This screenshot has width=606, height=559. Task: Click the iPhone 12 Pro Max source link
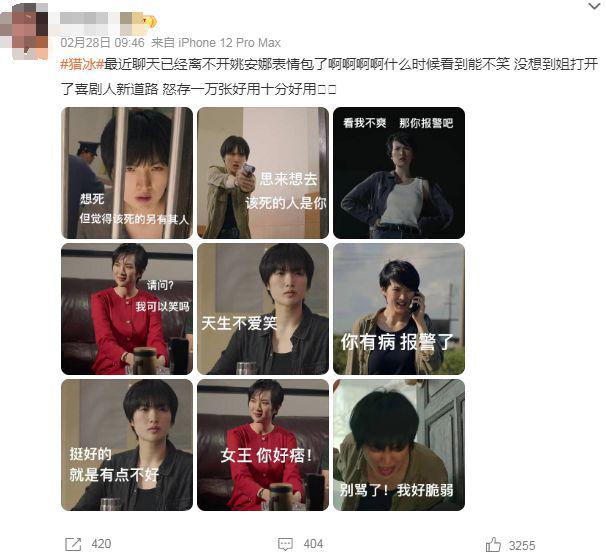(229, 43)
